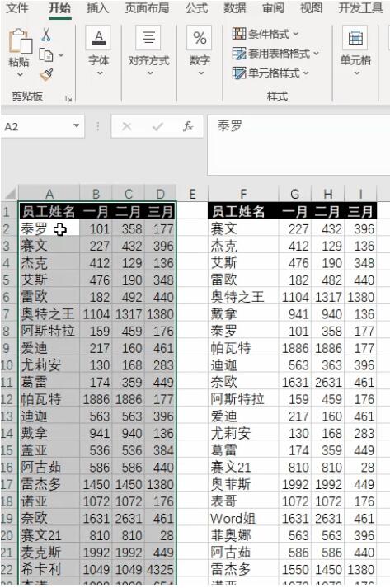390x588 pixels.
Task: Click the insert function fx icon
Action: 188,127
